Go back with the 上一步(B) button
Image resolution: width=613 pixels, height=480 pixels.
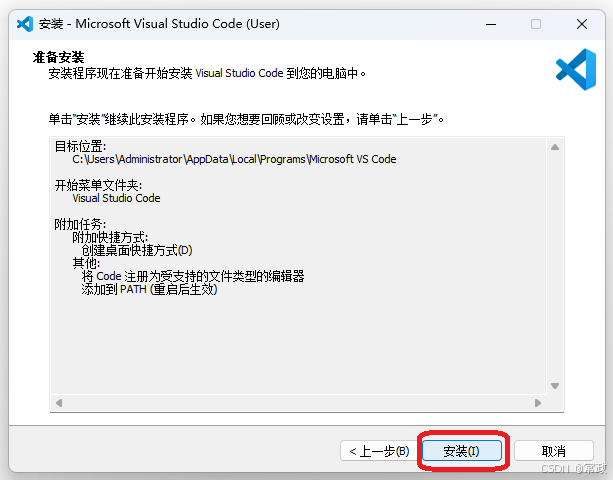click(x=379, y=451)
